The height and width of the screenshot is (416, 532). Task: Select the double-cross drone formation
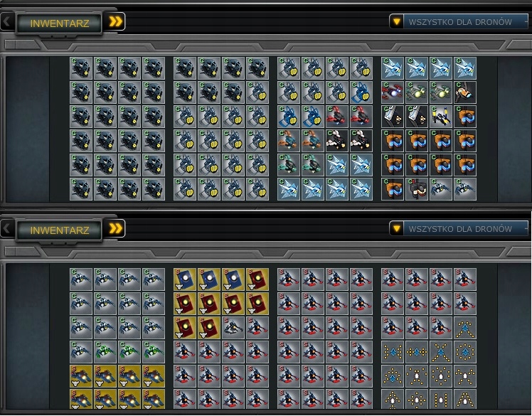pos(417,352)
